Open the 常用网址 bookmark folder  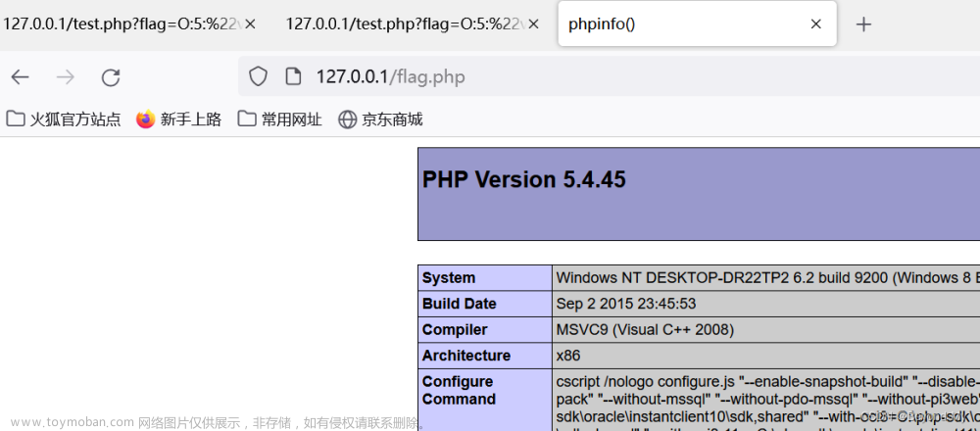pos(280,119)
